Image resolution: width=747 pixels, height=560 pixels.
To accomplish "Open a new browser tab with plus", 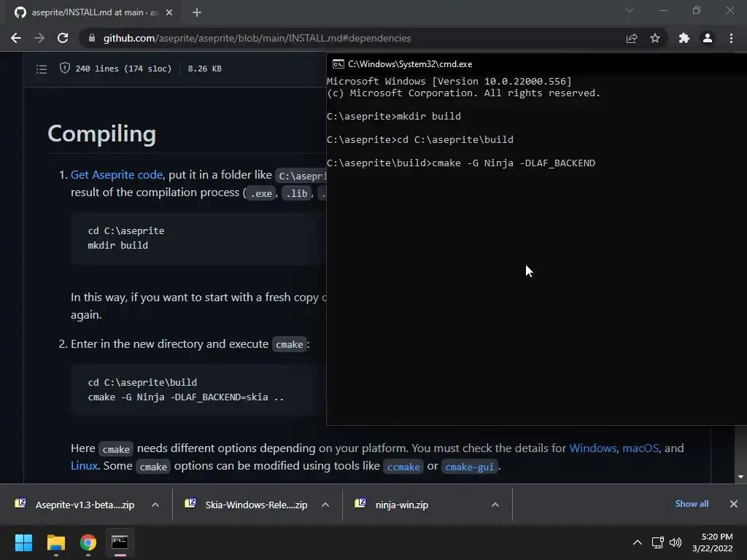I will 197,12.
